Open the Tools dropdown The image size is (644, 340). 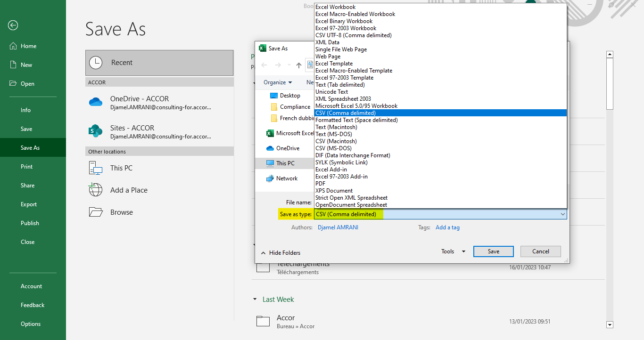[x=453, y=251]
